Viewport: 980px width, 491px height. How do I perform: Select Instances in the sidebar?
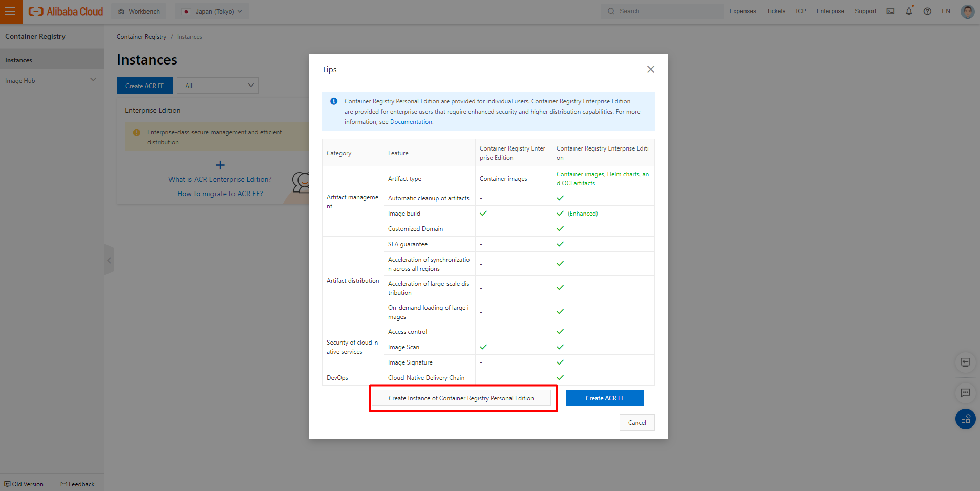52,60
